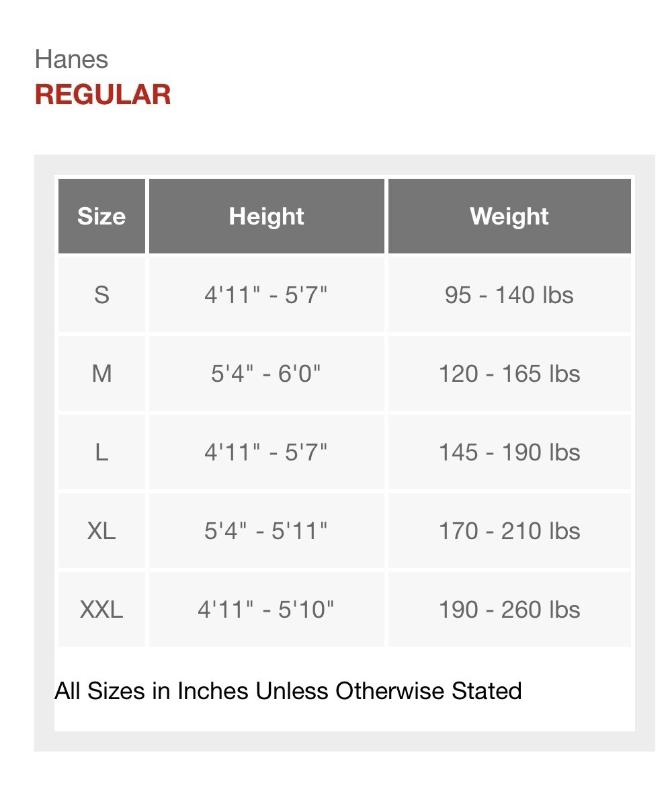Click the 5'4" - 5'11" height cell
The image size is (668, 812).
(266, 530)
